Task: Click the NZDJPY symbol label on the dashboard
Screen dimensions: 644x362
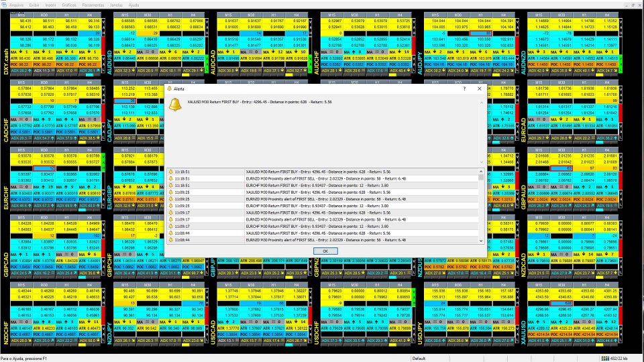Action: click(x=109, y=333)
